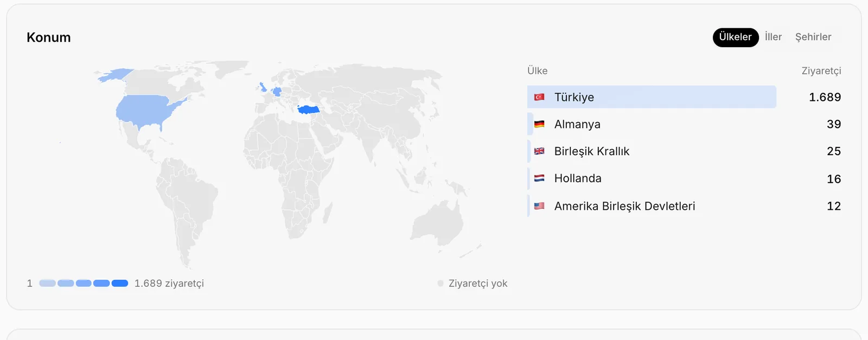
Task: Switch to the Şehirler tab
Action: (813, 37)
